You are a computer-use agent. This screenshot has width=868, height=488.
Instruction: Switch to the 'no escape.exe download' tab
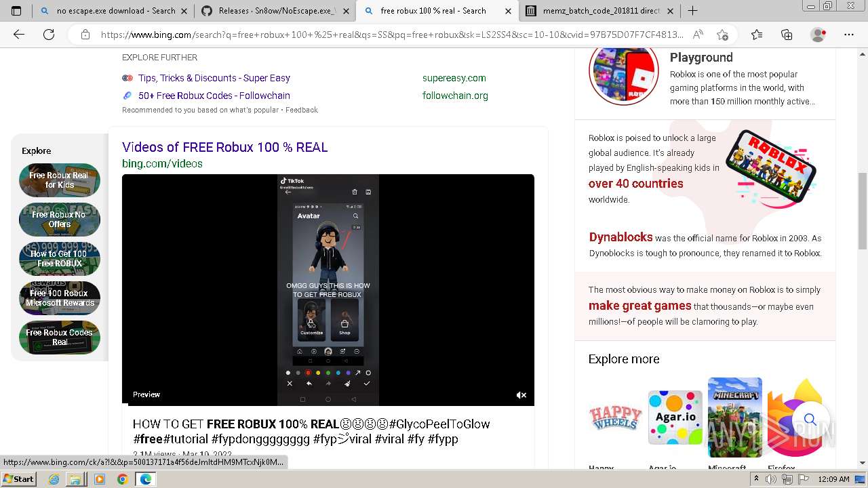113,11
